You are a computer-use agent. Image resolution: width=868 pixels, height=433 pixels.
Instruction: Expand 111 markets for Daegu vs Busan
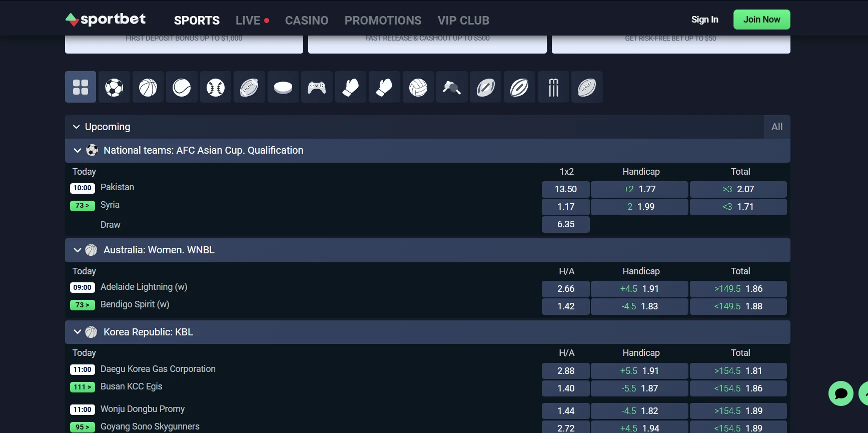coord(83,387)
